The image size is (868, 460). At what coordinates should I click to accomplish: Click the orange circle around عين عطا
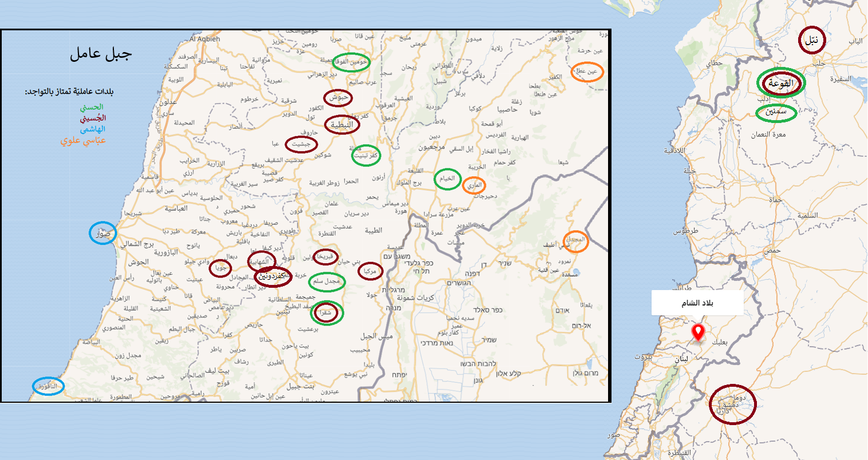coord(587,72)
